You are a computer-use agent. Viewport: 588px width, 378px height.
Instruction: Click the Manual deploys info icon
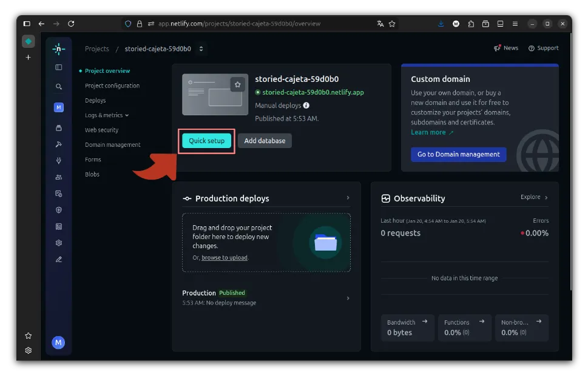pos(306,106)
